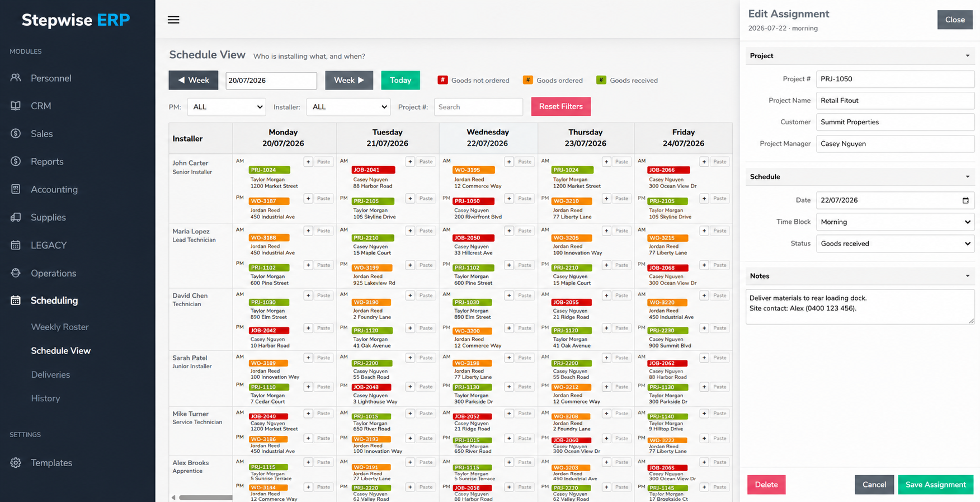The width and height of the screenshot is (980, 502).
Task: Select Schedule View submenu item
Action: (x=60, y=351)
